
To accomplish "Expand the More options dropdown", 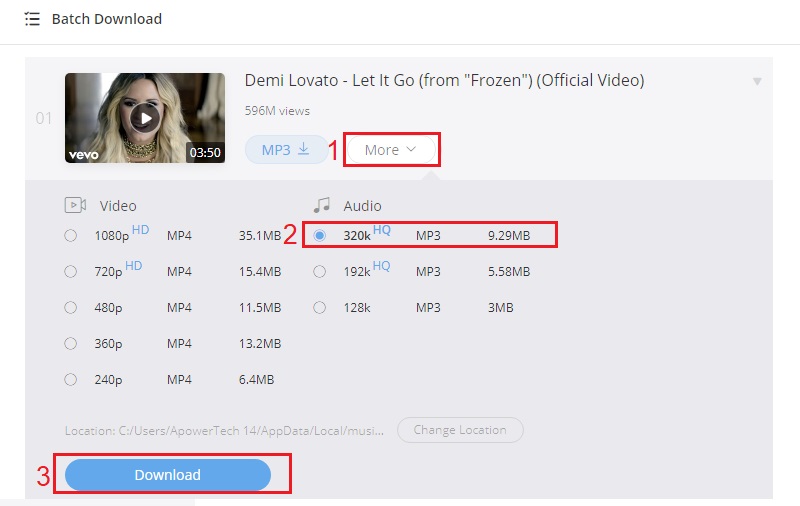I will pos(391,149).
